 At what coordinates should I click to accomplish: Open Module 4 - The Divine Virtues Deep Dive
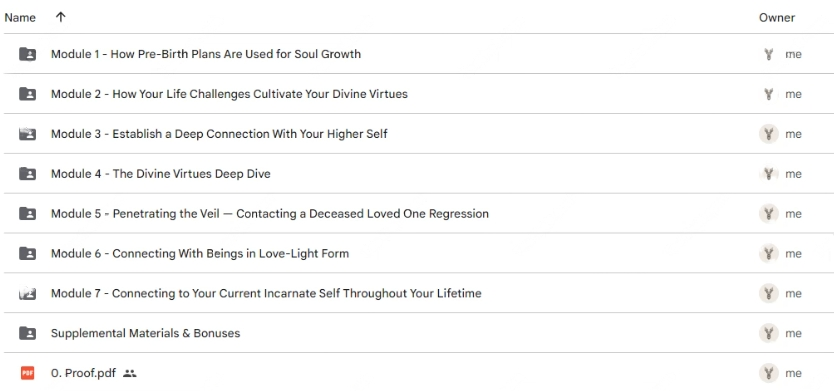(161, 174)
